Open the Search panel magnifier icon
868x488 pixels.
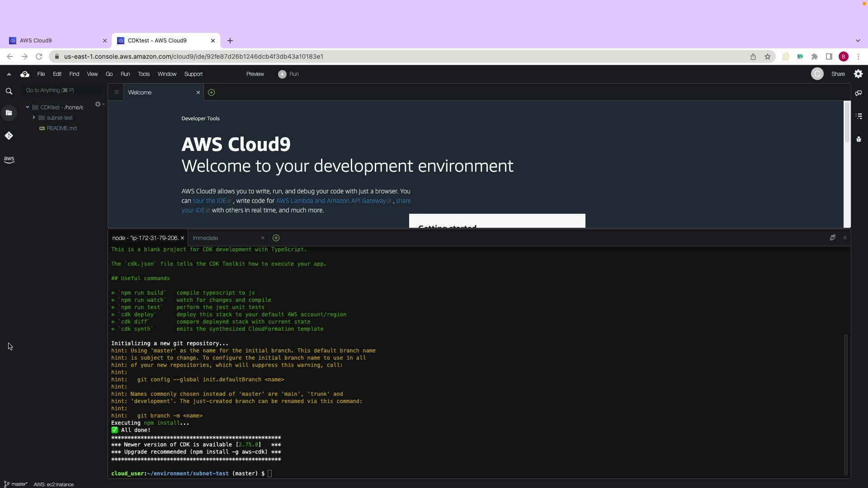[x=9, y=91]
